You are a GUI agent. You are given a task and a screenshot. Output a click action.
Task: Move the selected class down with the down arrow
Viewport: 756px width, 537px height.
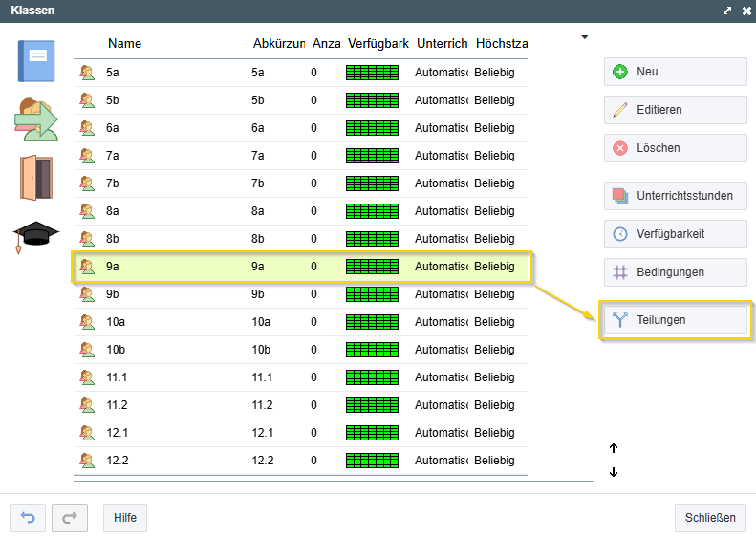614,472
